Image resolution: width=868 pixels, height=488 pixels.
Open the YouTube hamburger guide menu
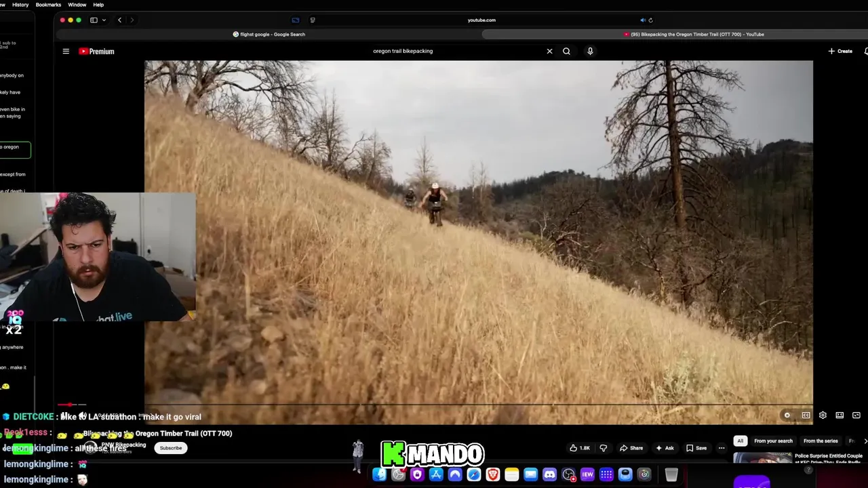point(66,52)
